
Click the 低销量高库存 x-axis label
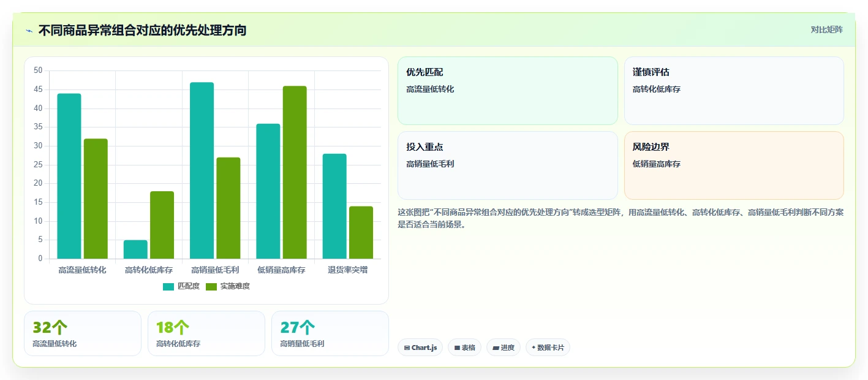(281, 270)
